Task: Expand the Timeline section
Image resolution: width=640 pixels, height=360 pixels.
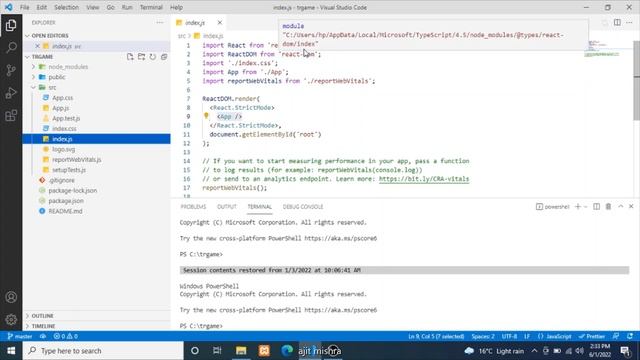Action: point(43,326)
